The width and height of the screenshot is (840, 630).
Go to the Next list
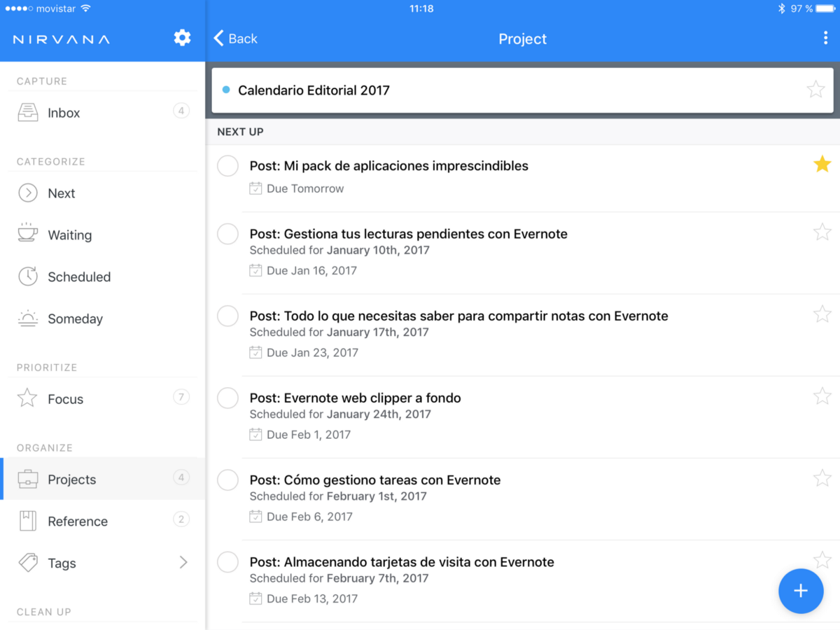(62, 193)
